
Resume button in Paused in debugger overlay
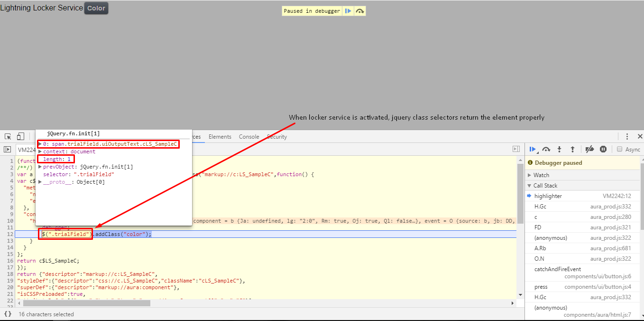click(348, 11)
